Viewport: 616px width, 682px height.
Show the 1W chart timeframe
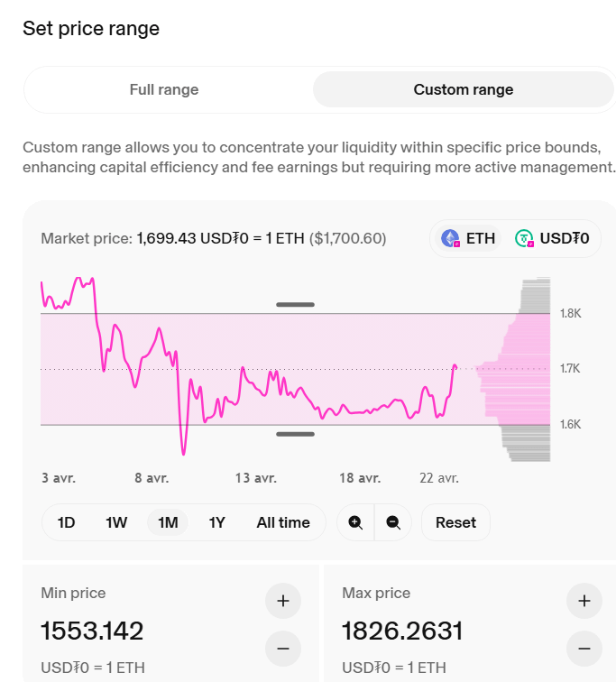116,522
